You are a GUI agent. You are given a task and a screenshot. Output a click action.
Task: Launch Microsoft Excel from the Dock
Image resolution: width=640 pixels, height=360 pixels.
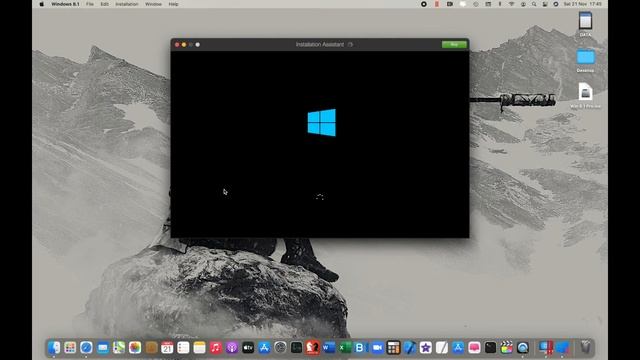(345, 347)
